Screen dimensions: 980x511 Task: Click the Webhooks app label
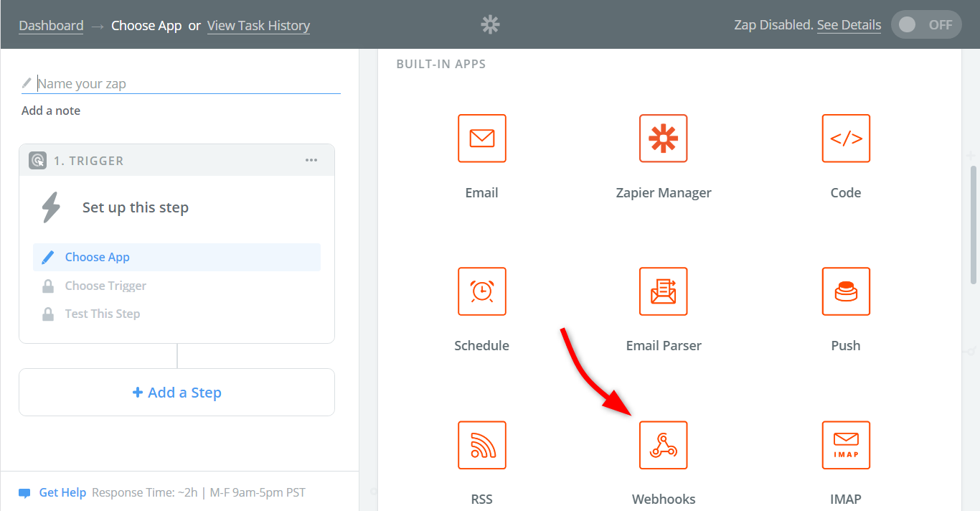pyautogui.click(x=664, y=500)
